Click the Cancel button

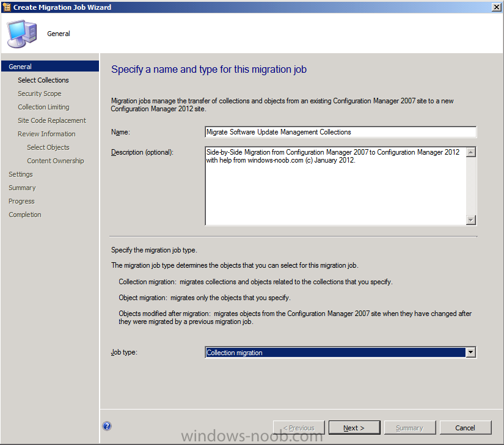tap(465, 428)
